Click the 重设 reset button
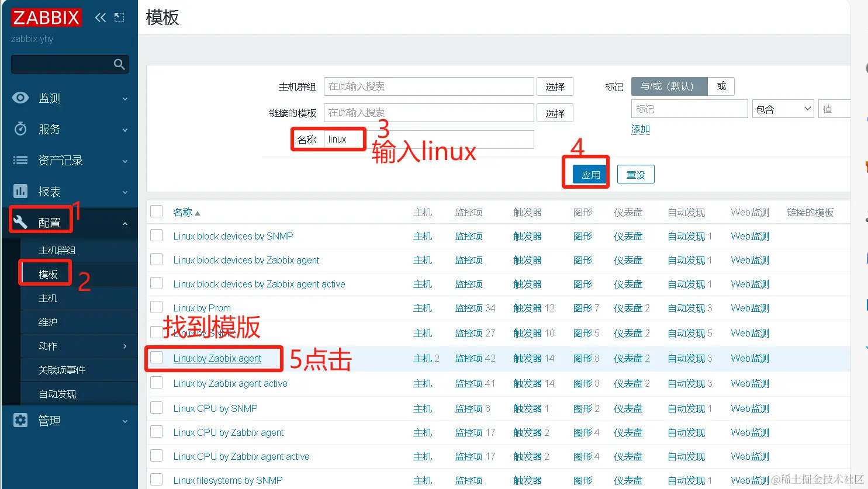The image size is (868, 489). (635, 174)
